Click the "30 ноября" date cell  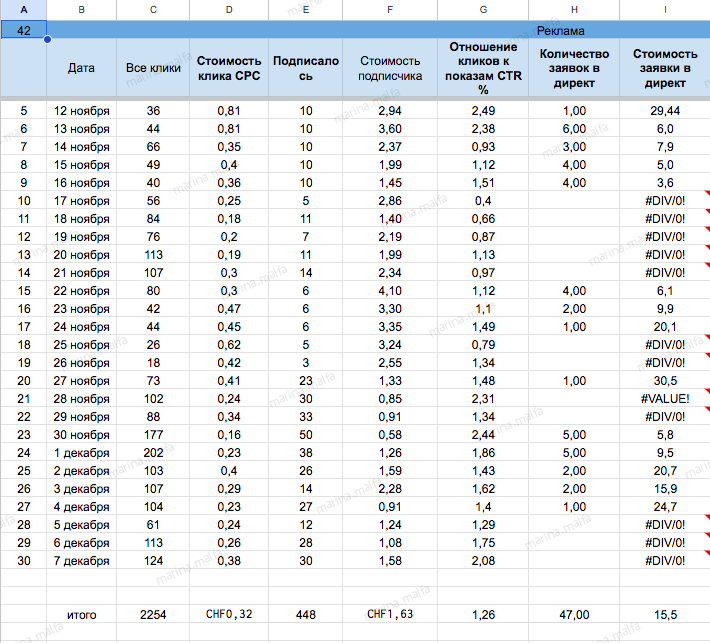pos(82,435)
